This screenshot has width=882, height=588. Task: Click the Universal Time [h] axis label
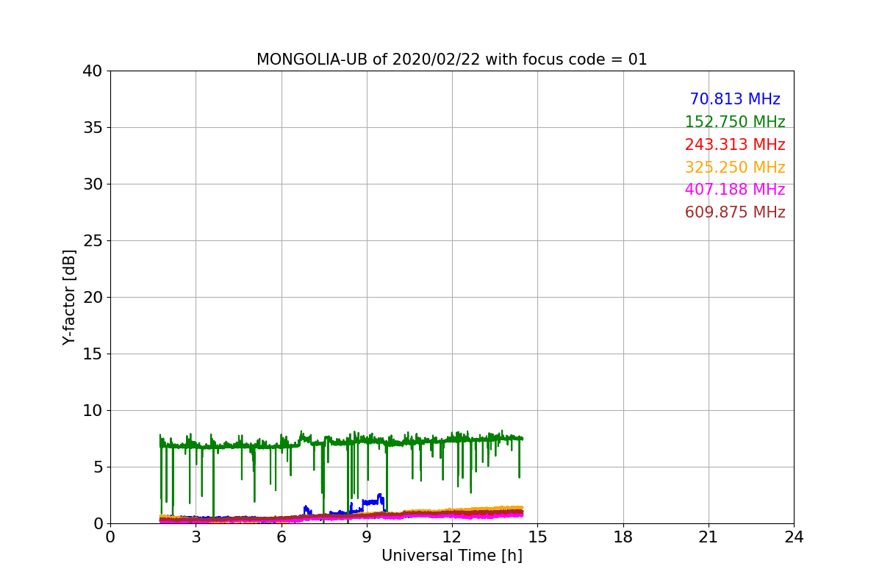(451, 556)
